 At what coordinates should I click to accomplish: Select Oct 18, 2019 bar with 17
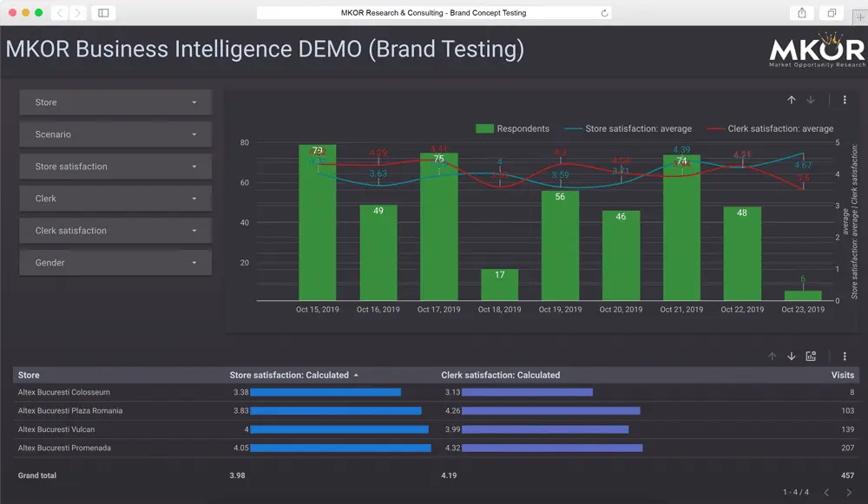coord(499,285)
